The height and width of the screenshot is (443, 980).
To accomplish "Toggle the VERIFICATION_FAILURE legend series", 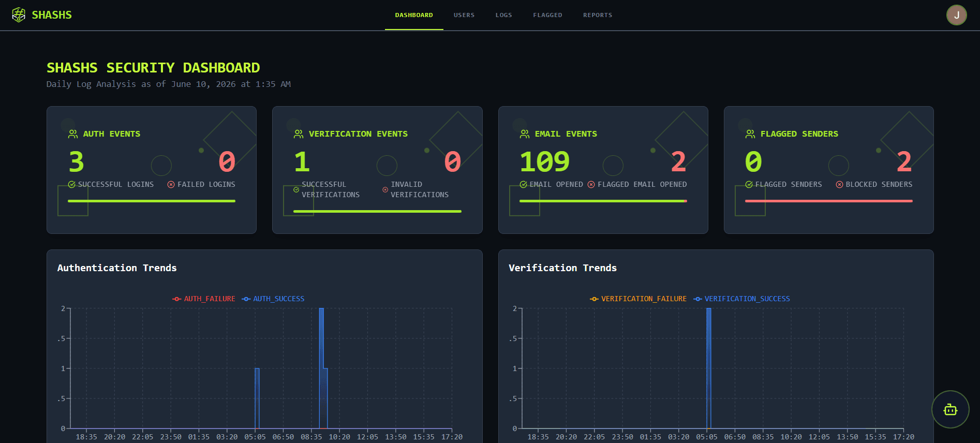I will [638, 299].
